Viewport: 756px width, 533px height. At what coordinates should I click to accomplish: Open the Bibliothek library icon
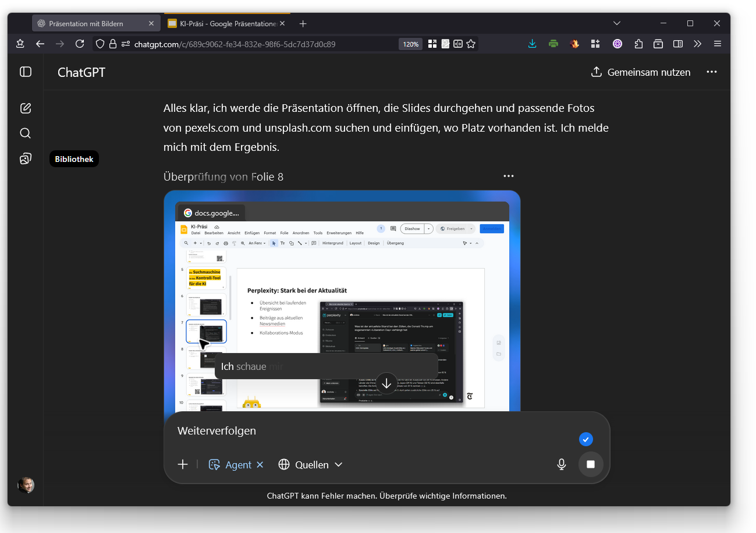[26, 159]
